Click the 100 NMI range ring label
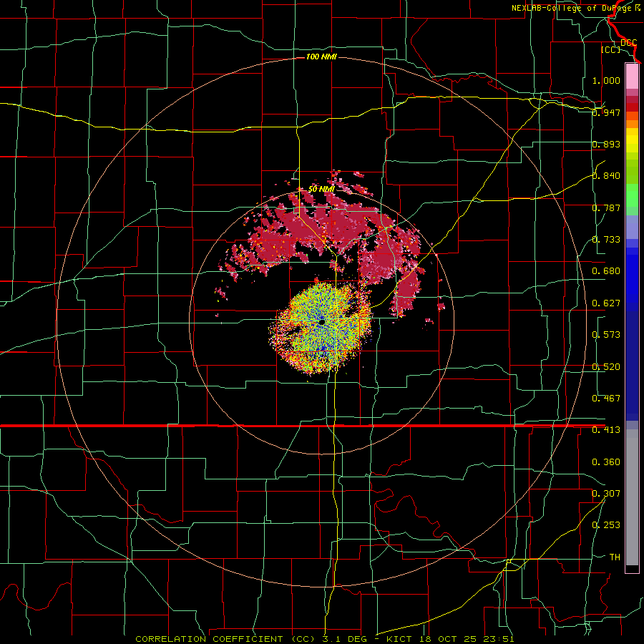The height and width of the screenshot is (644, 644). pyautogui.click(x=321, y=57)
